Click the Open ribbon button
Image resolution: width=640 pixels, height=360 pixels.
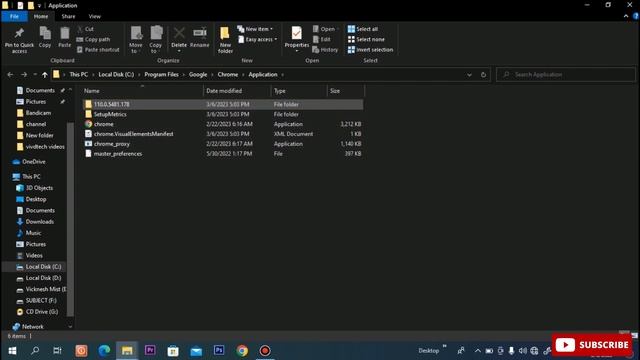326,29
